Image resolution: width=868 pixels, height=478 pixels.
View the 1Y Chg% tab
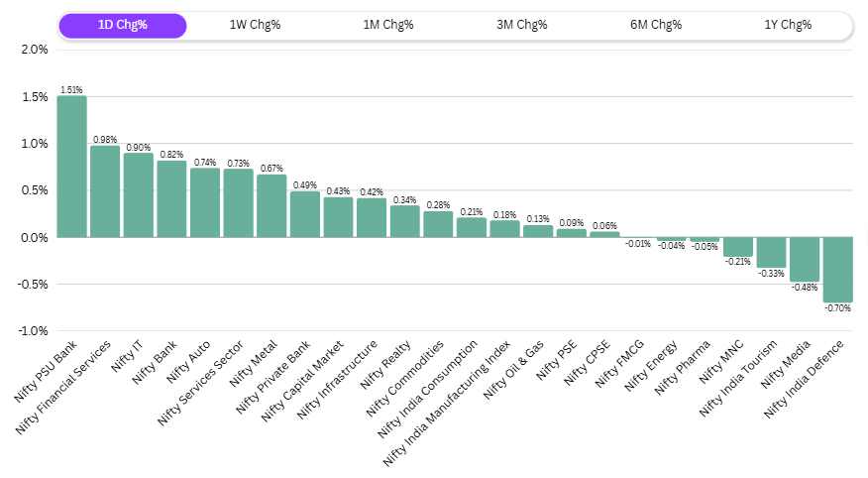pyautogui.click(x=788, y=26)
